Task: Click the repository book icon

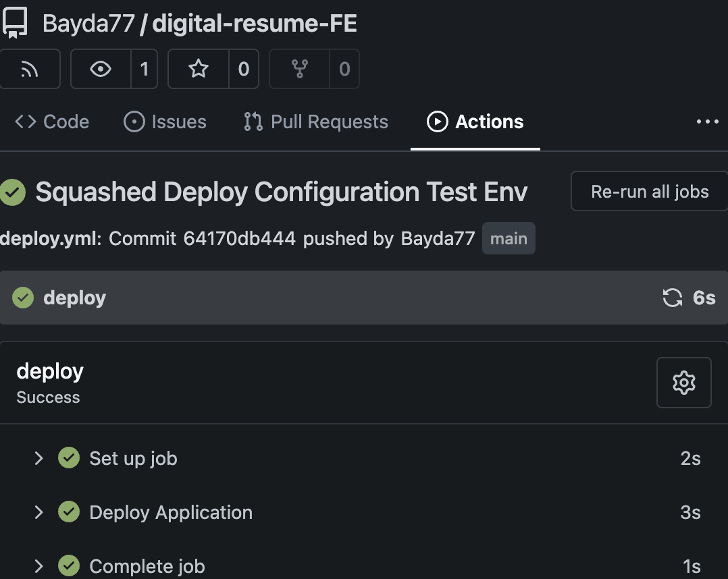Action: click(15, 24)
